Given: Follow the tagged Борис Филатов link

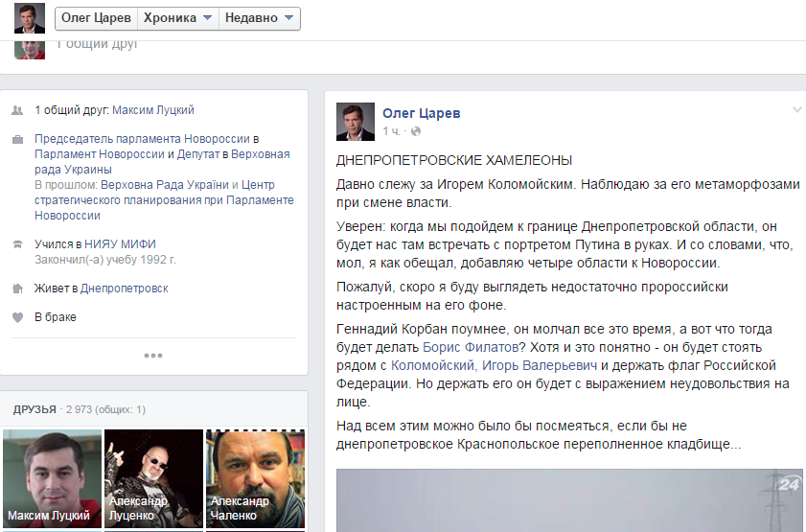Looking at the screenshot, I should click(471, 347).
